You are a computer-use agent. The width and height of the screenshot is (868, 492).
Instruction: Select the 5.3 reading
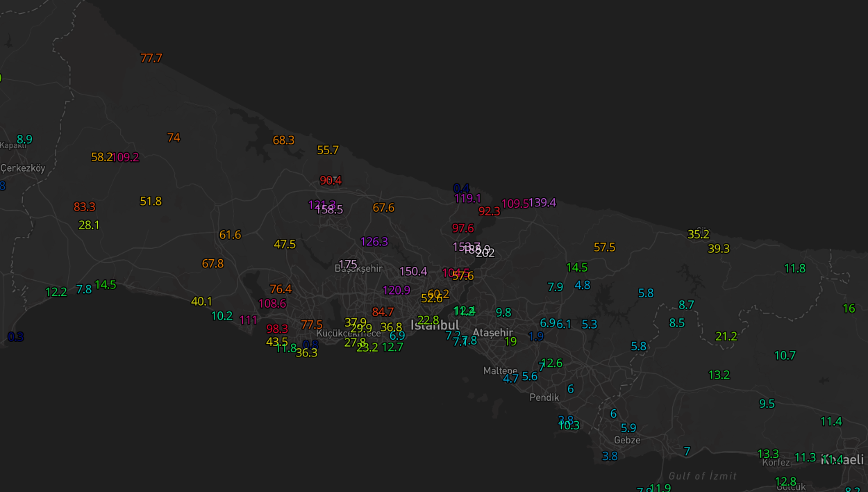(590, 324)
